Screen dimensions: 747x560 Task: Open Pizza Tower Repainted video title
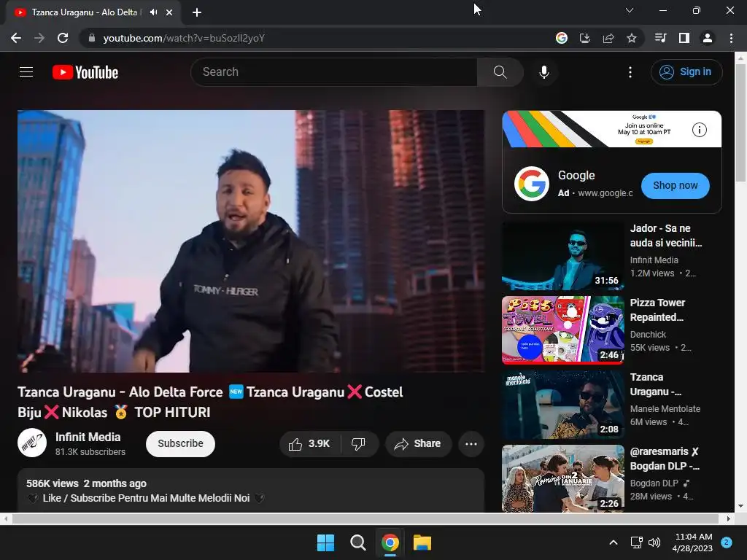click(657, 310)
